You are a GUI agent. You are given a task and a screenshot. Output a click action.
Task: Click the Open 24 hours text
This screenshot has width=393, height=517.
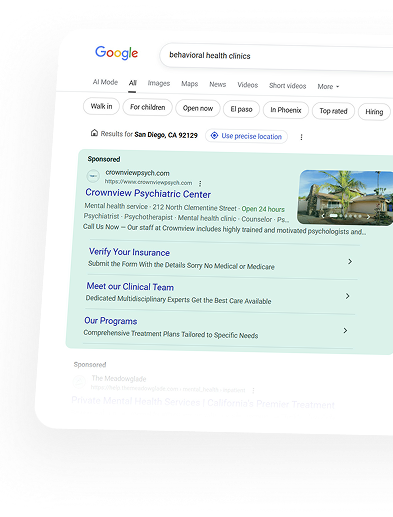coord(263,209)
